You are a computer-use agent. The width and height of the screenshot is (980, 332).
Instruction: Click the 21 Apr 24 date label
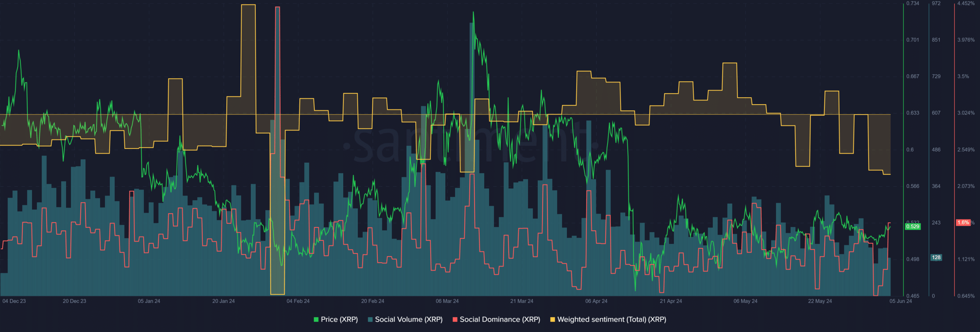coord(671,301)
